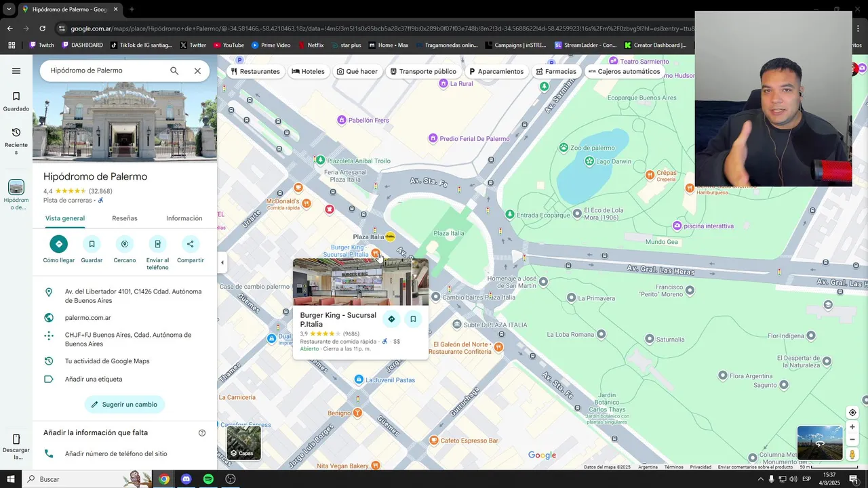
Task: Click the search magnifier in Maps search box
Action: pyautogui.click(x=174, y=70)
